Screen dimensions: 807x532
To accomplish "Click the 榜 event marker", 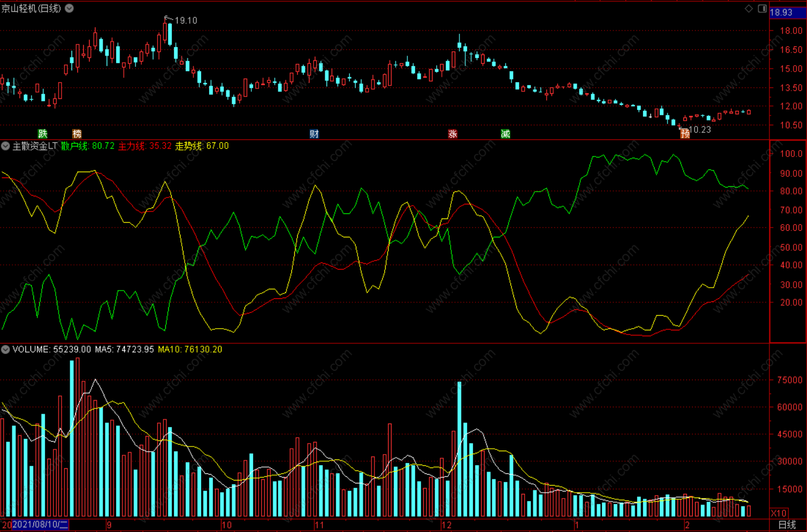I will pyautogui.click(x=77, y=134).
